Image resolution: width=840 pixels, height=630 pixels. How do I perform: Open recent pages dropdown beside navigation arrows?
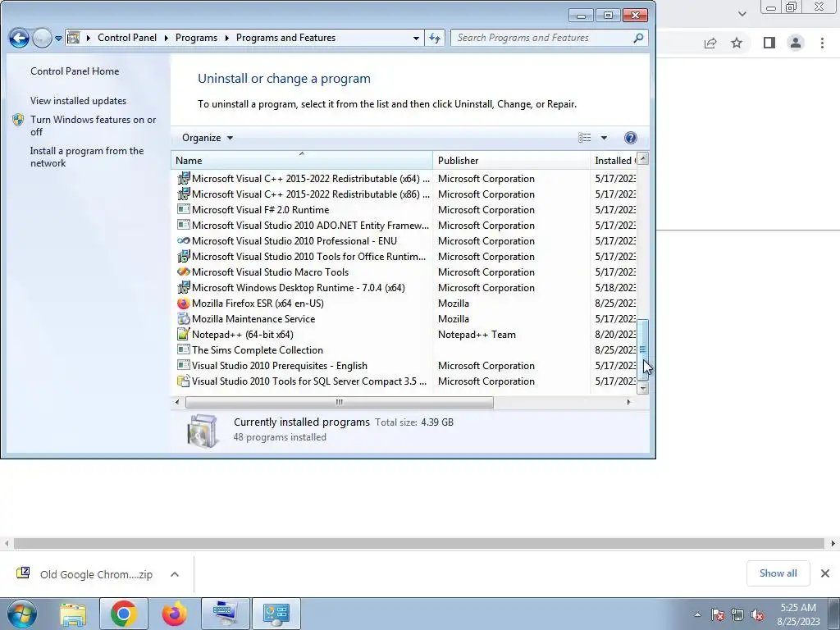[x=58, y=39]
